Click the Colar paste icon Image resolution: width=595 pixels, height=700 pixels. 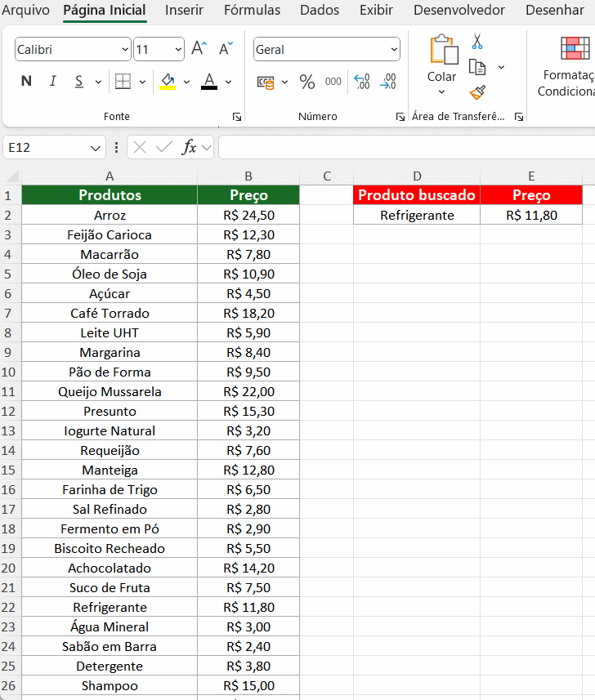pos(444,49)
